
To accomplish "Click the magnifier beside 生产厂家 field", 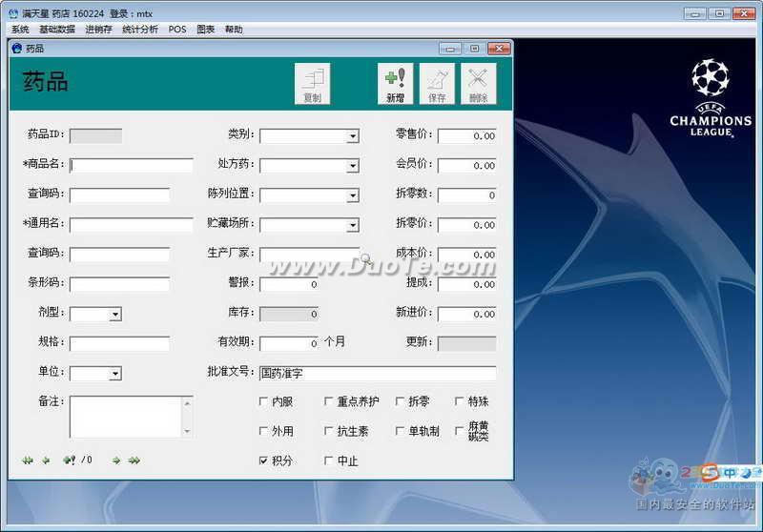I will (x=366, y=258).
